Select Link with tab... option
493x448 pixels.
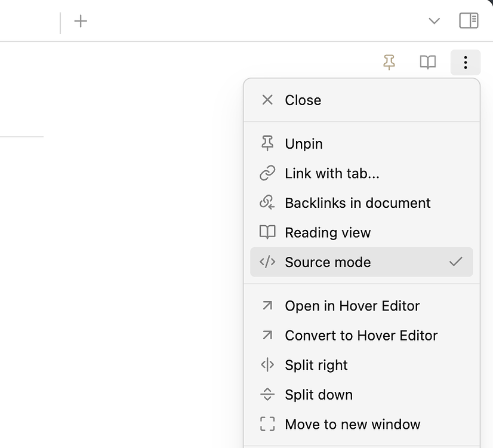click(362, 173)
